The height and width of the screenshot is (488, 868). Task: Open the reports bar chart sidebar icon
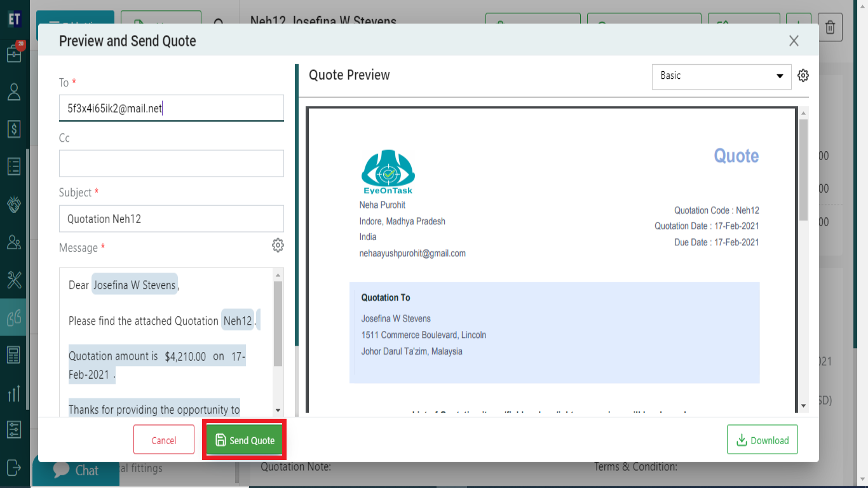coord(14,393)
